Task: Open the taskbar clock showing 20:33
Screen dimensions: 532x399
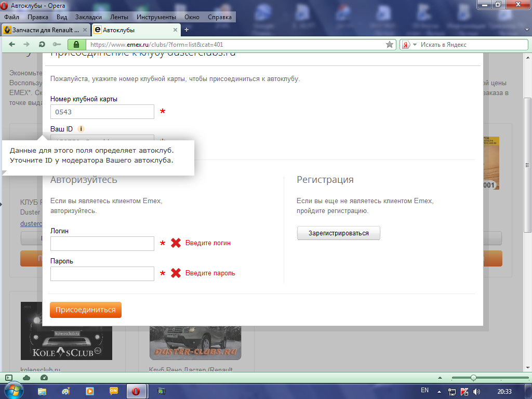Action: pos(504,392)
